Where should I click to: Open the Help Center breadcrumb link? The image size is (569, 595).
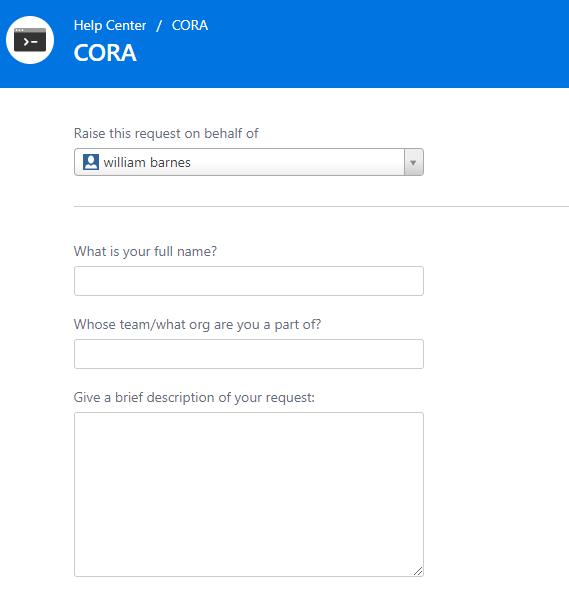click(x=110, y=25)
